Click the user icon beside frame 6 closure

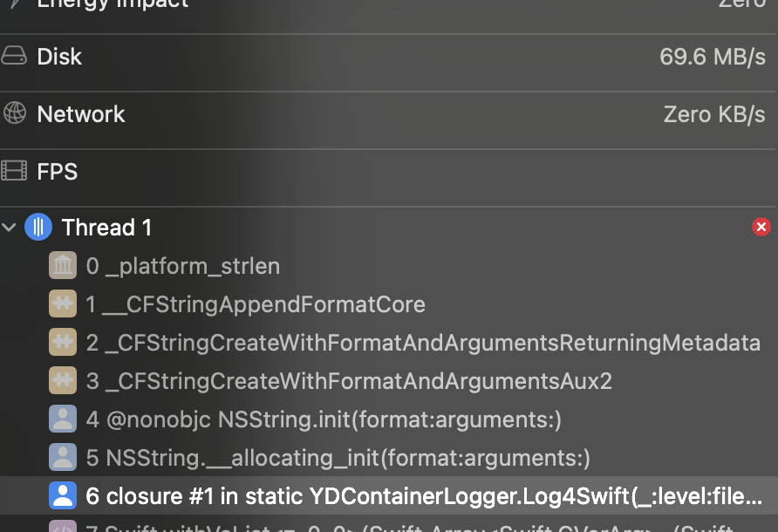point(62,496)
